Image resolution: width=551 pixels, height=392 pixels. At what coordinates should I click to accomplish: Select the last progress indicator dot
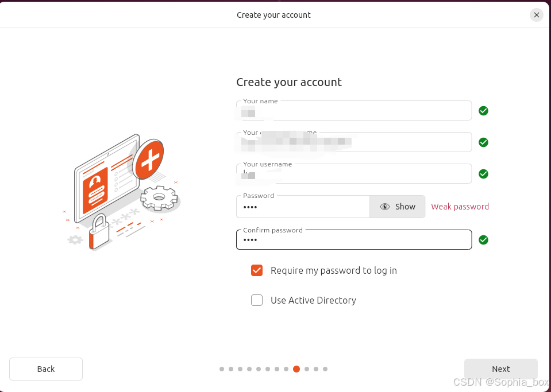pos(325,369)
